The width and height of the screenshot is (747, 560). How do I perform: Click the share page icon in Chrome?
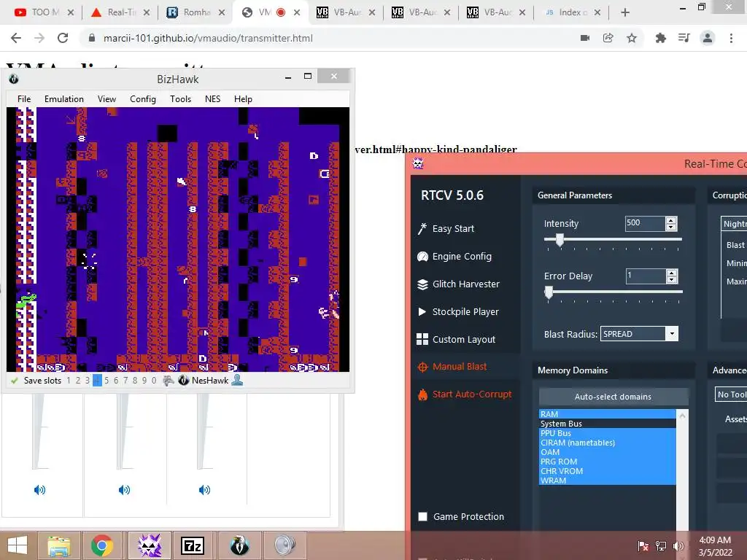tap(608, 38)
